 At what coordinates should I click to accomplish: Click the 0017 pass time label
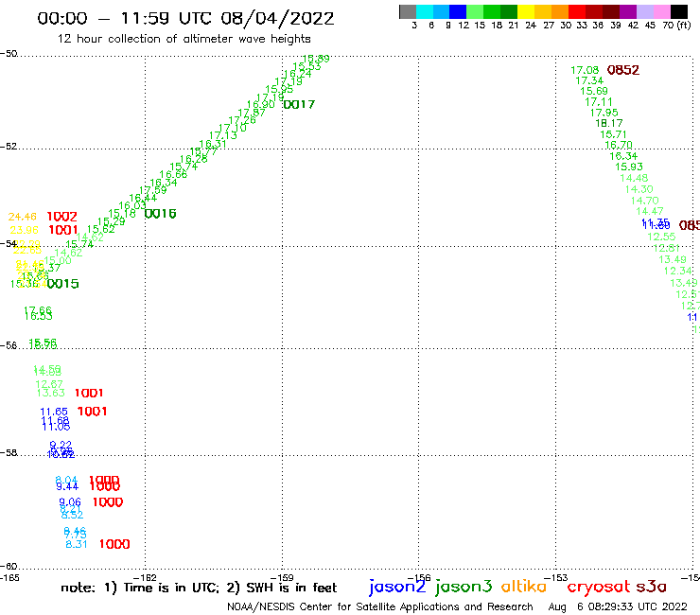pyautogui.click(x=299, y=104)
